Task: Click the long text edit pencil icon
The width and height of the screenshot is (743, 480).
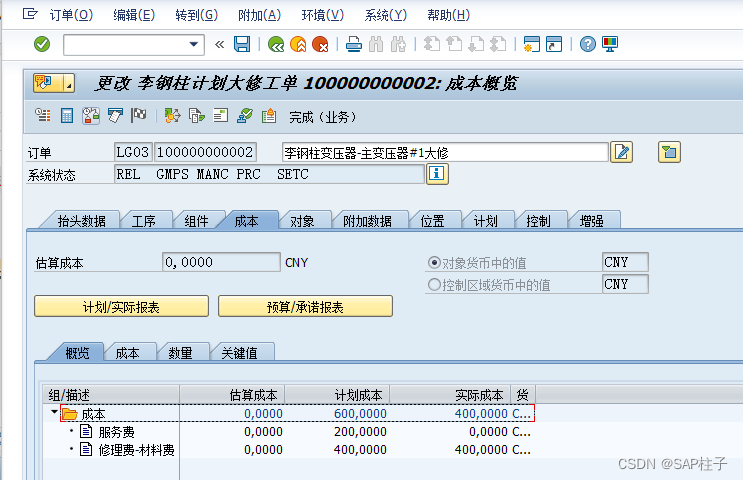Action: [x=622, y=152]
